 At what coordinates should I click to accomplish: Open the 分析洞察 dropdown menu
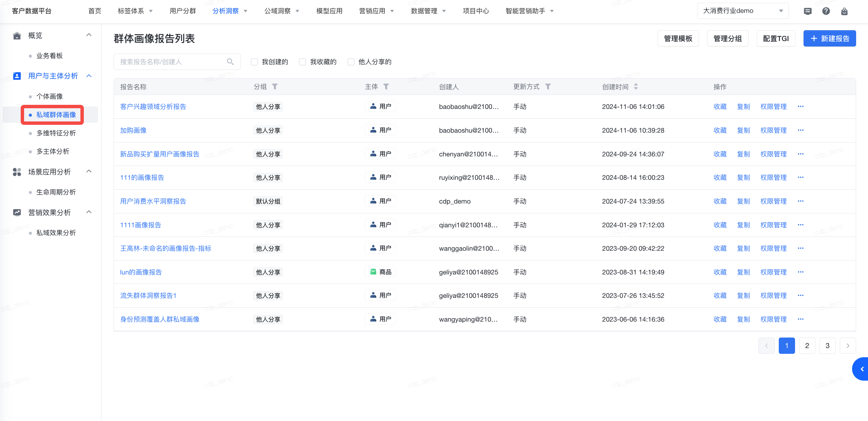point(230,11)
